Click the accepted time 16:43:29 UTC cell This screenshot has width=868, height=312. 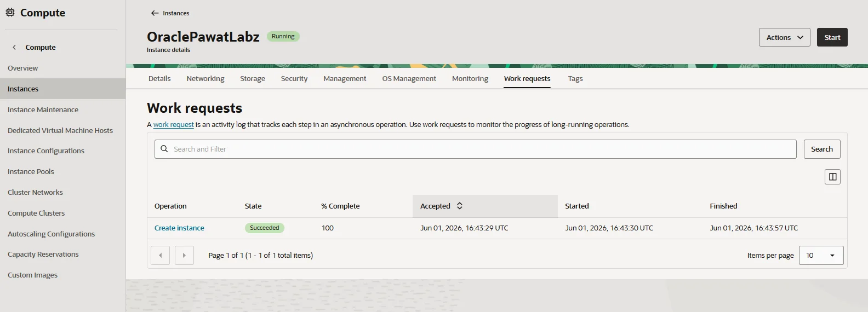(x=464, y=228)
